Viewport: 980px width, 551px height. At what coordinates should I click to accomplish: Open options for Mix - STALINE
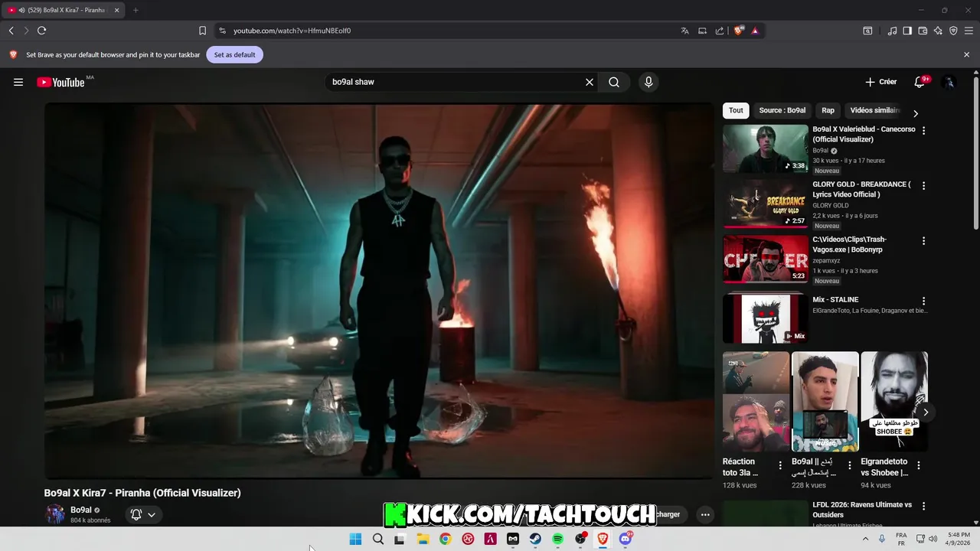click(x=923, y=302)
